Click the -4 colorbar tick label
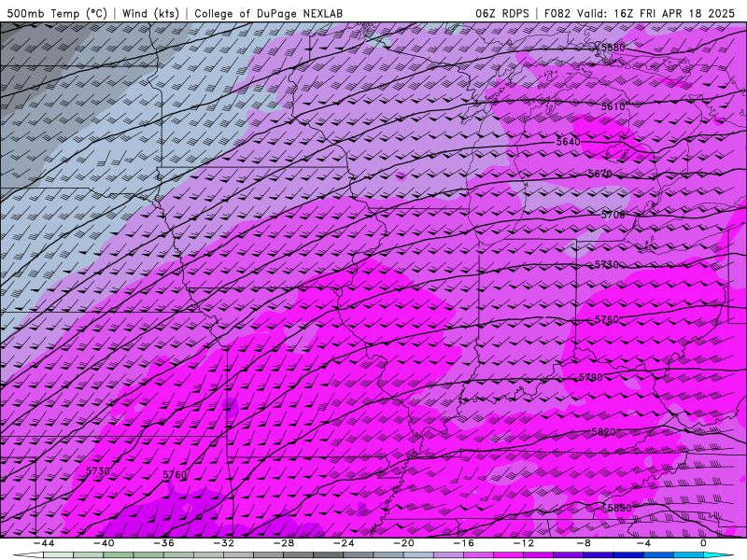The height and width of the screenshot is (560, 747). [x=643, y=543]
